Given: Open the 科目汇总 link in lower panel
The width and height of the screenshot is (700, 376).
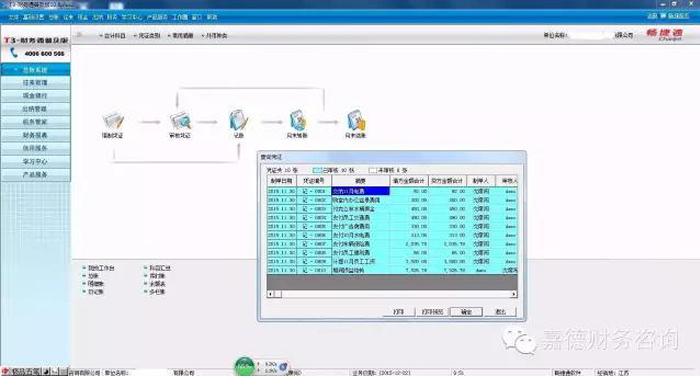Looking at the screenshot, I should tap(159, 268).
